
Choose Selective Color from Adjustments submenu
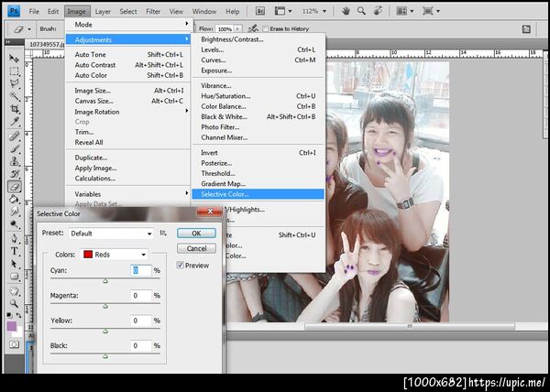click(x=225, y=193)
